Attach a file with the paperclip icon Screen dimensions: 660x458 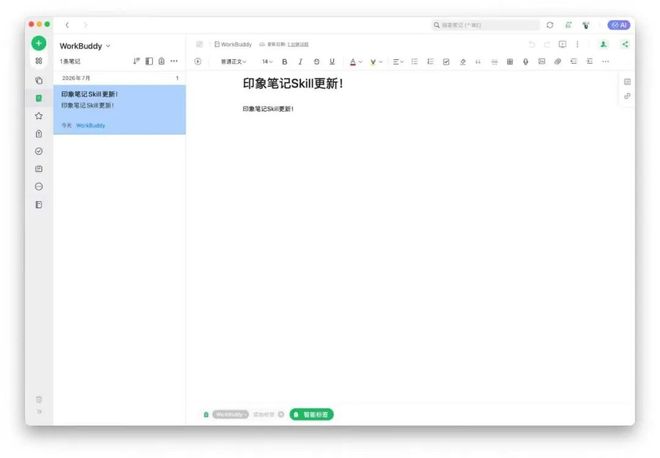pos(558,61)
